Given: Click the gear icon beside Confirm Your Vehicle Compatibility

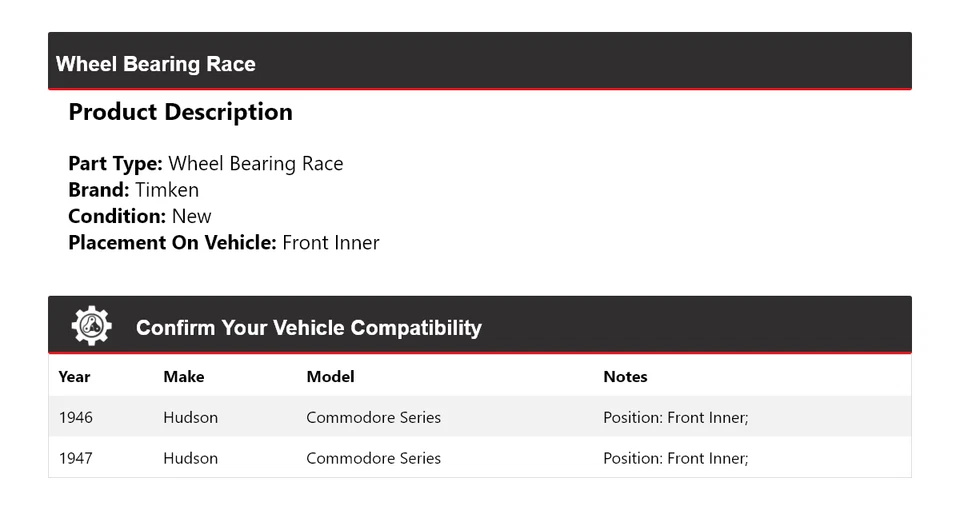Looking at the screenshot, I should (91, 326).
